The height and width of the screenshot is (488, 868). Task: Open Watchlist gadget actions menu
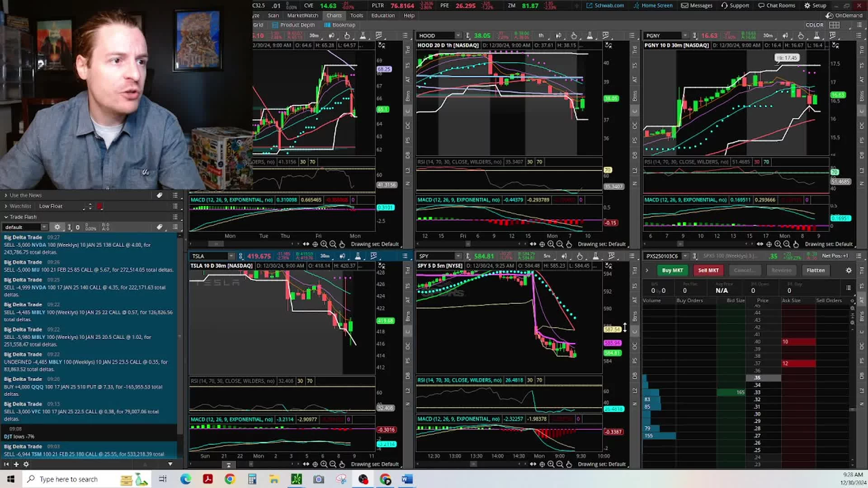point(175,206)
